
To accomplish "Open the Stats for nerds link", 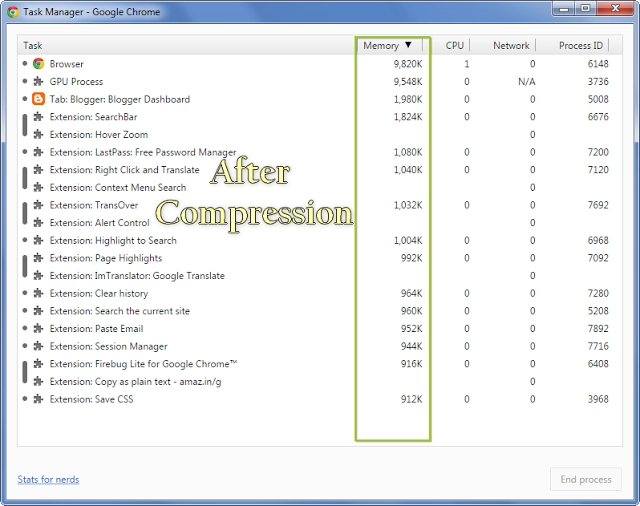I will tap(48, 479).
